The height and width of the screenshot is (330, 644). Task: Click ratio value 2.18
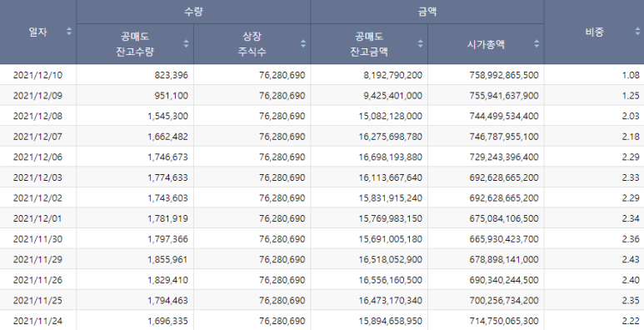[631, 137]
